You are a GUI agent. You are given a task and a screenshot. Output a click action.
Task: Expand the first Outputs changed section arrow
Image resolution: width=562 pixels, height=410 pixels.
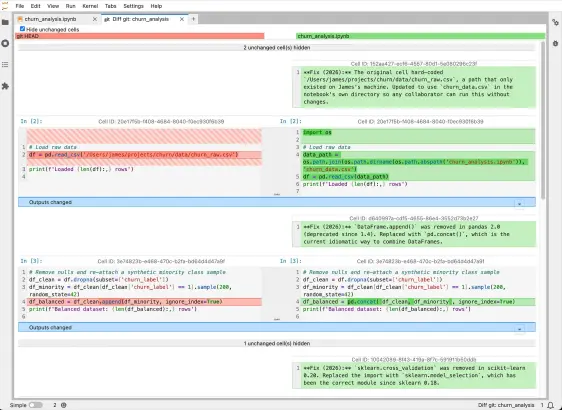coord(519,204)
